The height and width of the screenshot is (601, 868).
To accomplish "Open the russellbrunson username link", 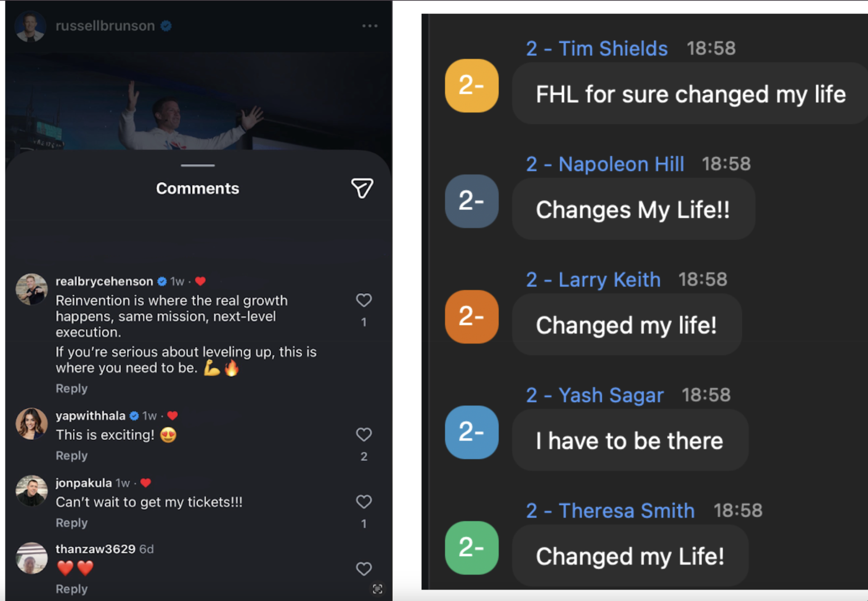I will pyautogui.click(x=105, y=26).
